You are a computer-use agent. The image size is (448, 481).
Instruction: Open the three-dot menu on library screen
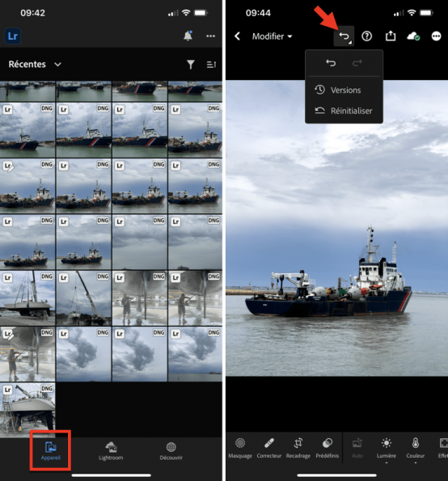pyautogui.click(x=210, y=36)
